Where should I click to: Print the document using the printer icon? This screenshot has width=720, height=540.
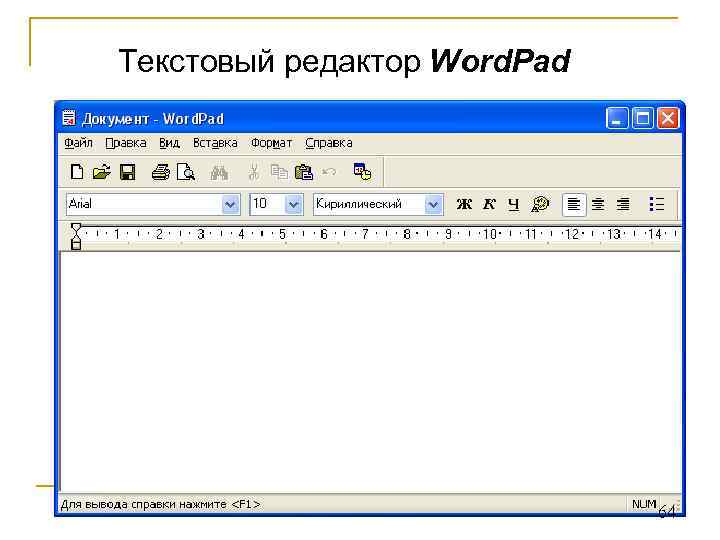[161, 172]
